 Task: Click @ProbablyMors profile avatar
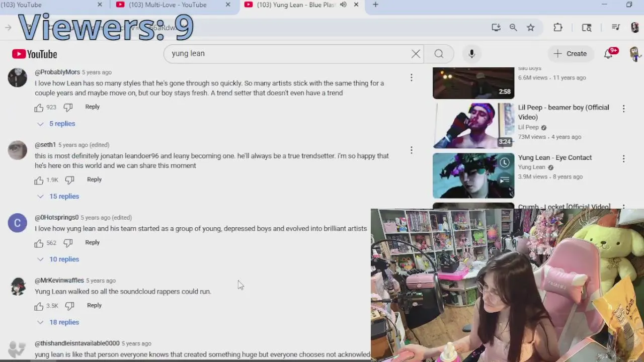click(x=18, y=78)
